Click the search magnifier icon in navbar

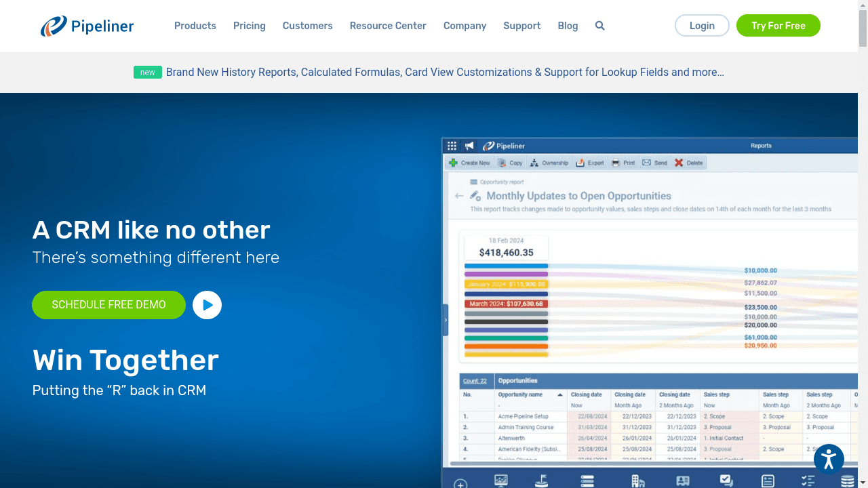tap(599, 26)
